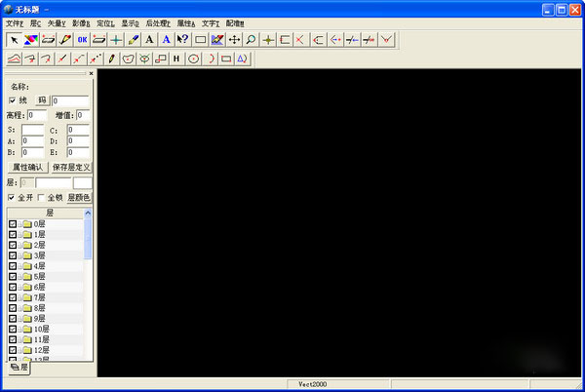Click the 高程 input field
This screenshot has height=392, width=585.
coord(37,115)
